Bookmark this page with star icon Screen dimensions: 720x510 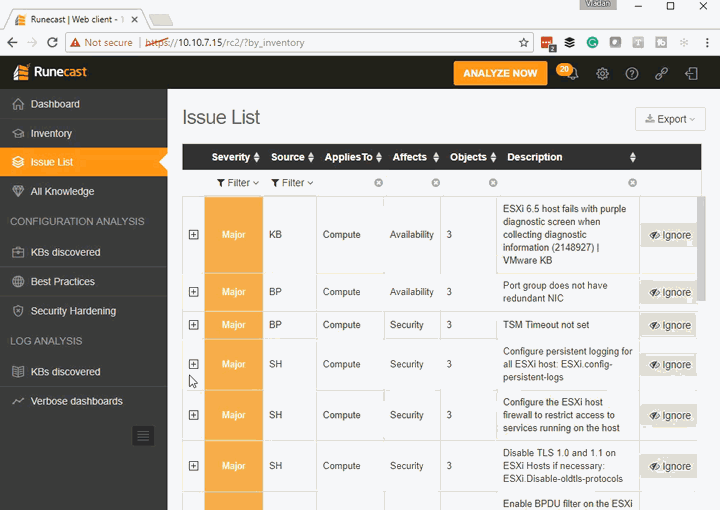[523, 43]
